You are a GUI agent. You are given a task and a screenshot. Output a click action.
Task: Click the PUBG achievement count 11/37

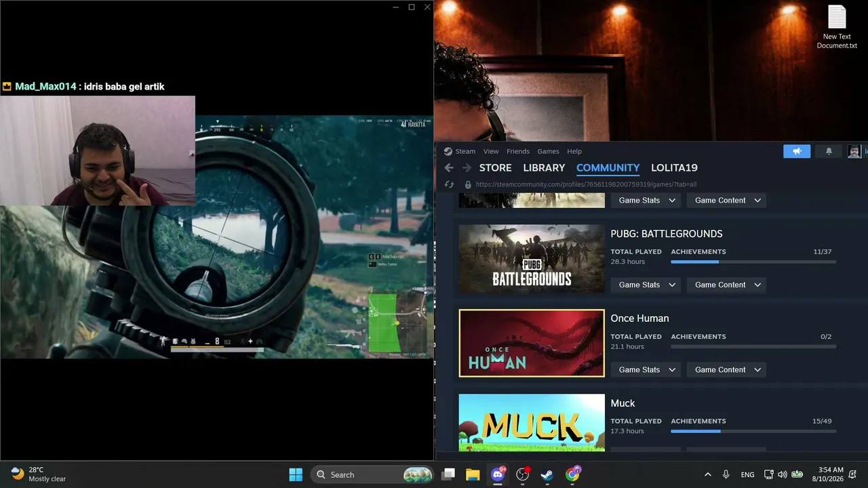click(822, 251)
